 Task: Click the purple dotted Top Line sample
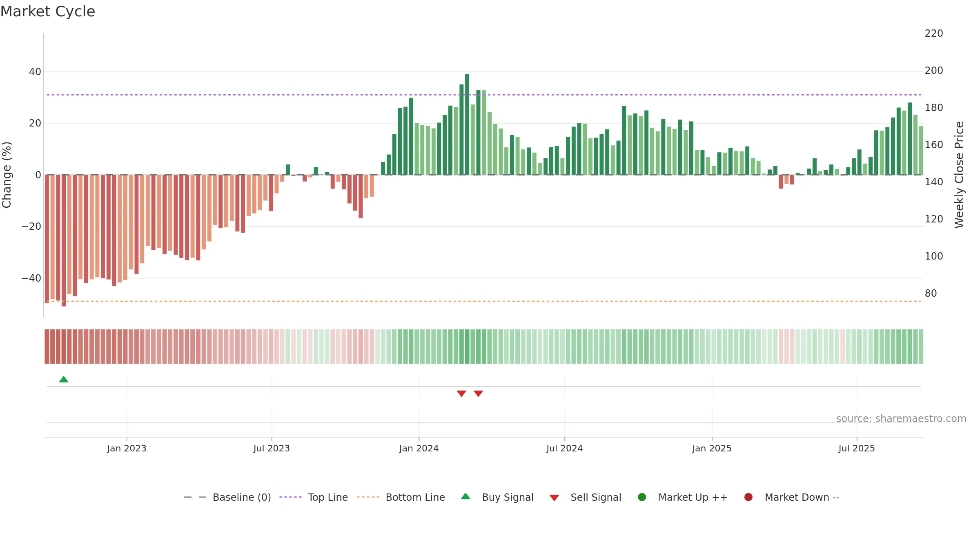[x=290, y=497]
